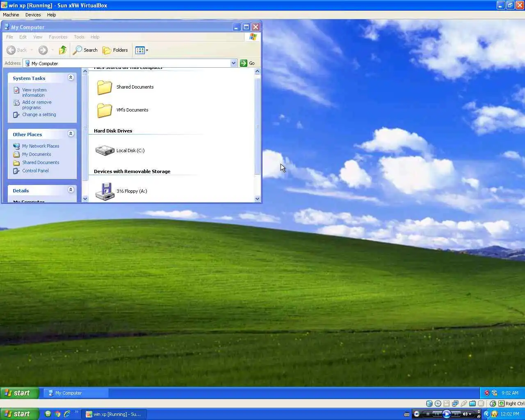525x420 pixels.
Task: Click the VirtualBox CD/DVD status icon
Action: [x=438, y=404]
